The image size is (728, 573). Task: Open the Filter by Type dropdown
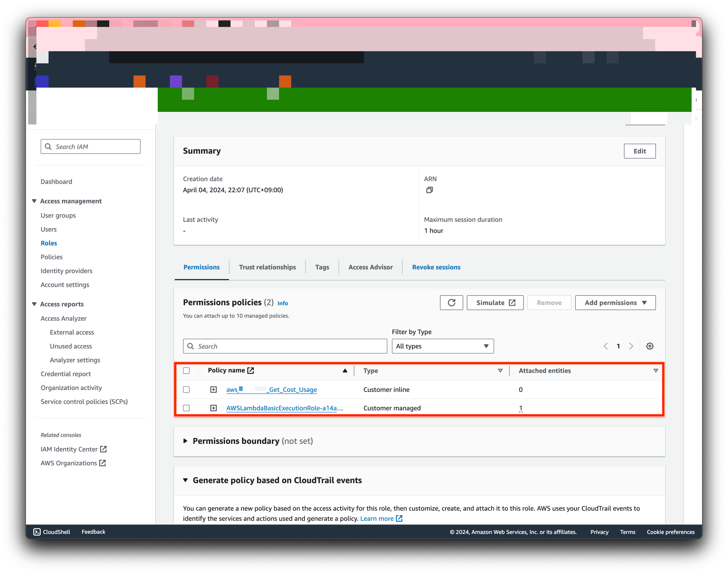coord(443,346)
